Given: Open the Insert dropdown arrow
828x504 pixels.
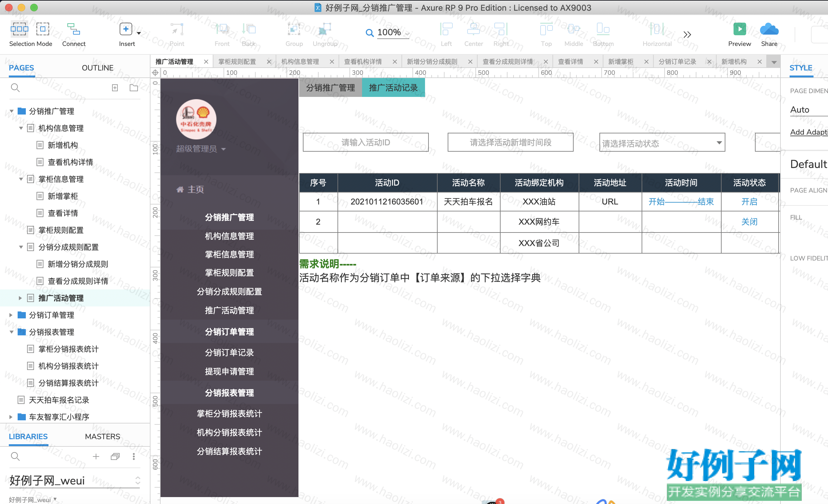Looking at the screenshot, I should (139, 33).
